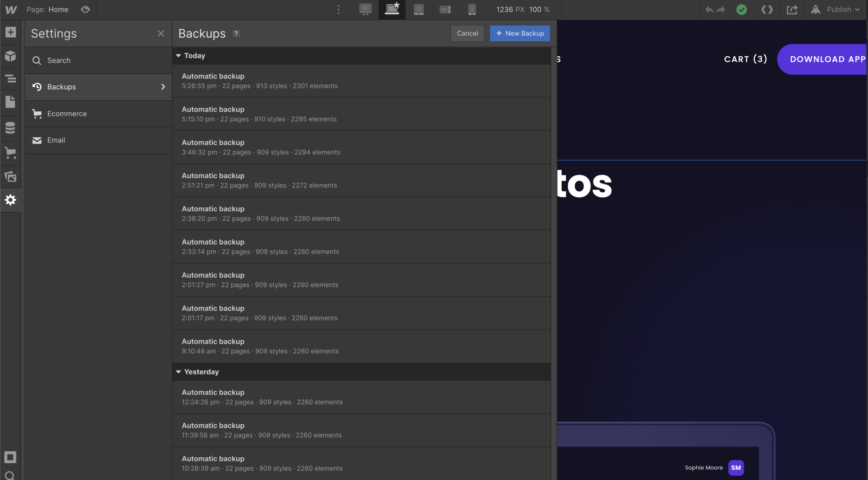Screen dimensions: 868x480
Task: Open the Assets panel
Action: pos(10,176)
